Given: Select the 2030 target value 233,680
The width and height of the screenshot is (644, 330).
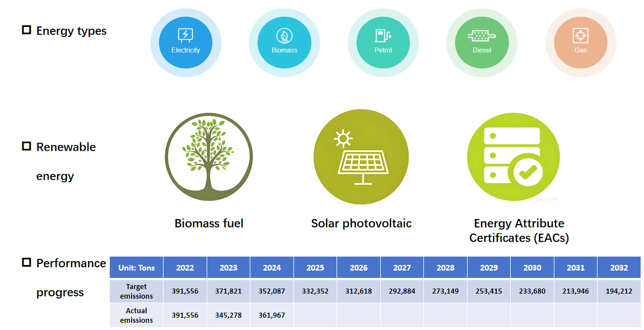Looking at the screenshot, I should [532, 291].
